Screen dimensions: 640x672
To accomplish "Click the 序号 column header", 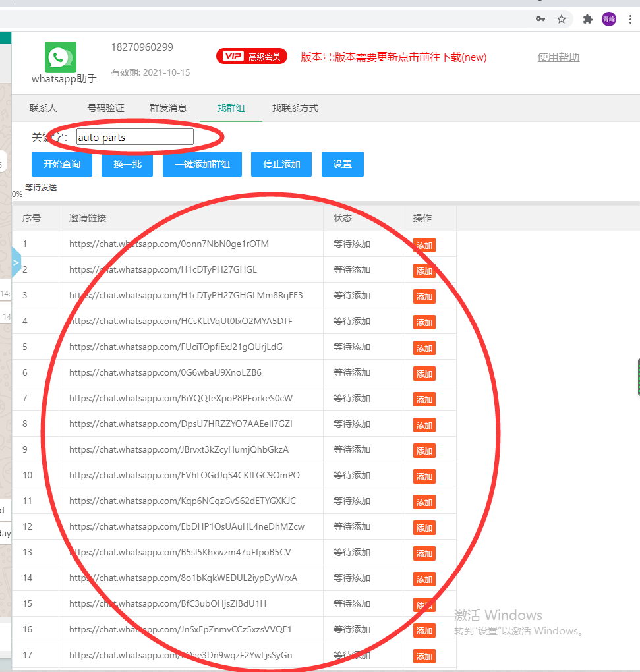I will coord(32,218).
